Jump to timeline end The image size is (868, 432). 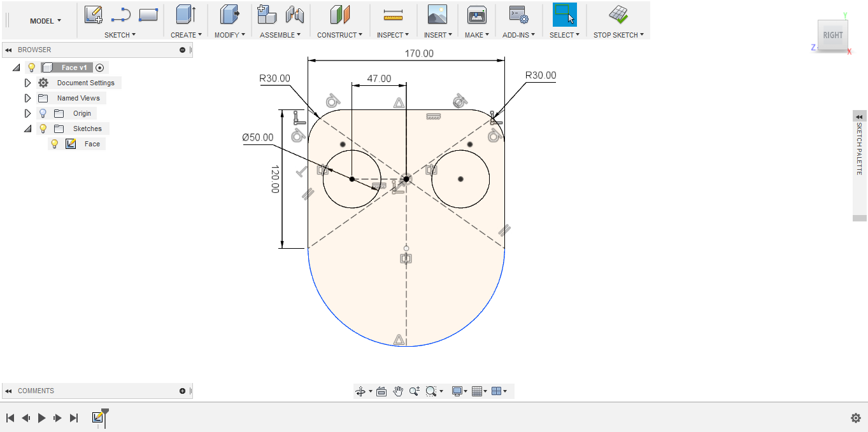point(74,418)
